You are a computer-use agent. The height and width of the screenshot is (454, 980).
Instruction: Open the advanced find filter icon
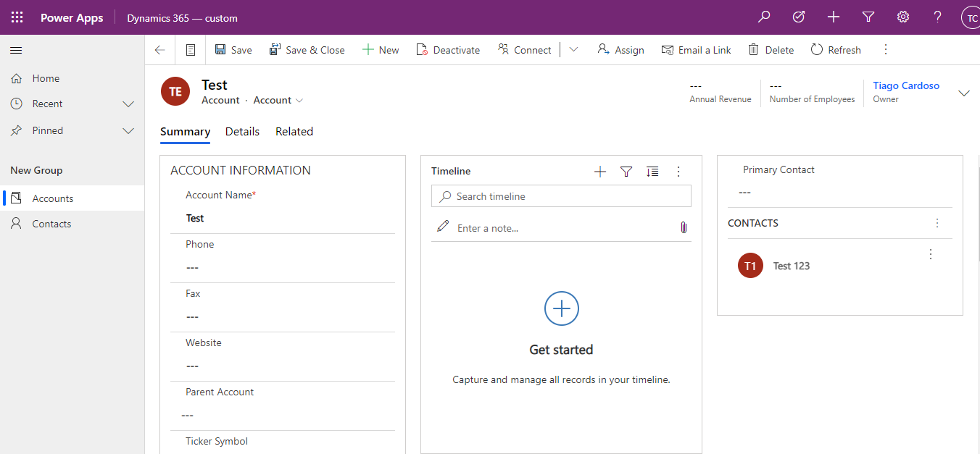tap(868, 17)
